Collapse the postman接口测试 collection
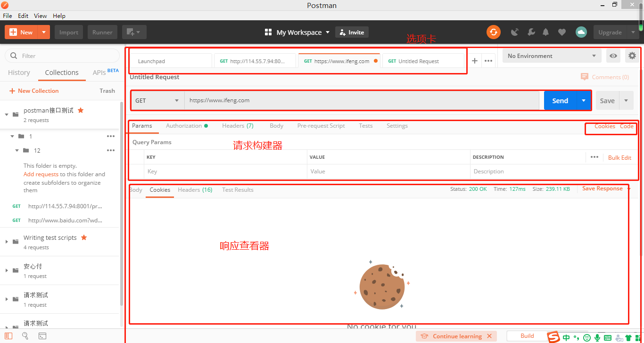Image resolution: width=644 pixels, height=343 pixels. [x=7, y=114]
